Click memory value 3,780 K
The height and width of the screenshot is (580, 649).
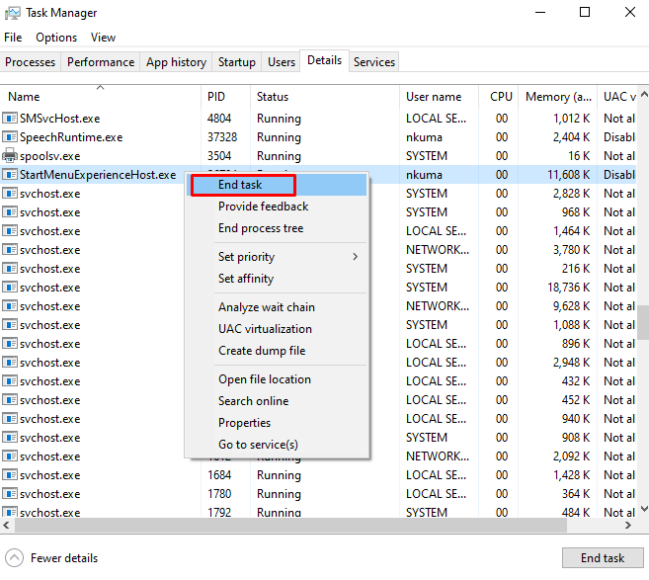[x=572, y=250]
